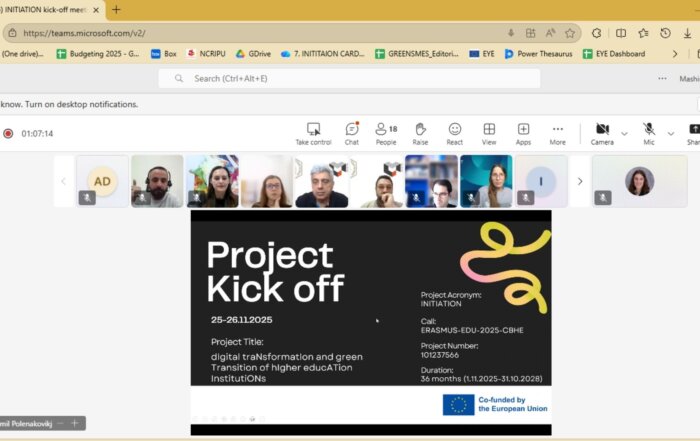Screen dimensions: 700x441
Task: Open the GDrive bookmark
Action: point(253,54)
